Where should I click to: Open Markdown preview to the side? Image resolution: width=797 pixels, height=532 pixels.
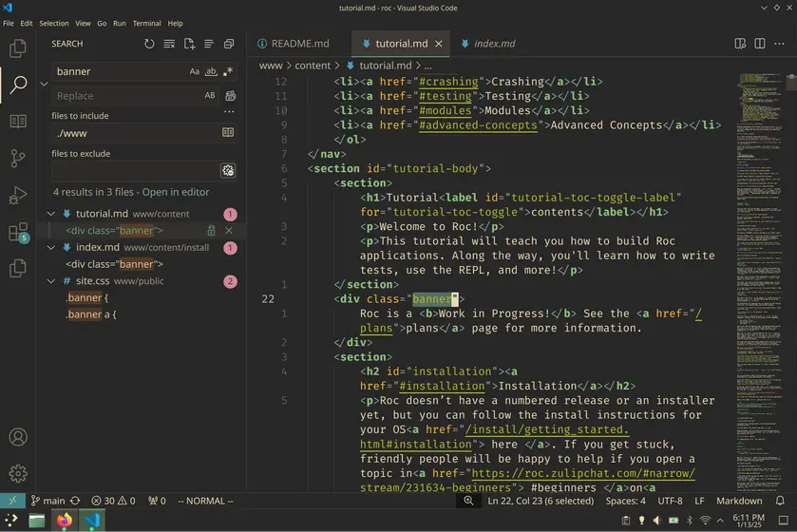(x=740, y=44)
